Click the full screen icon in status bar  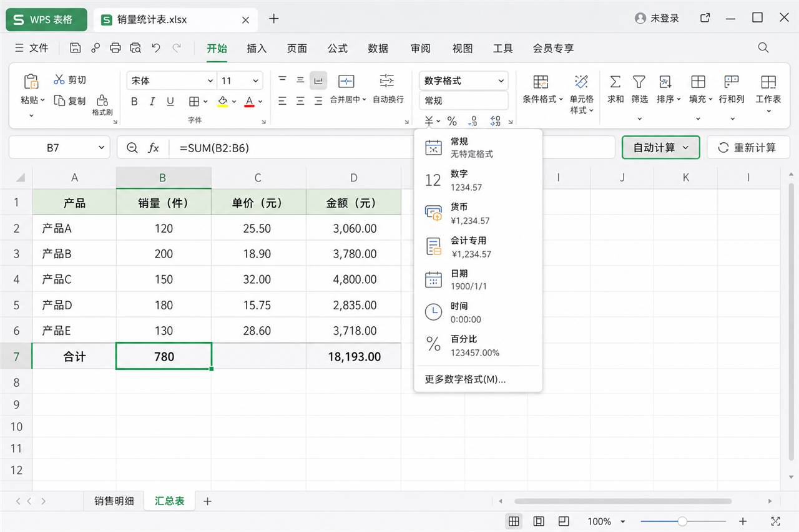click(x=775, y=521)
